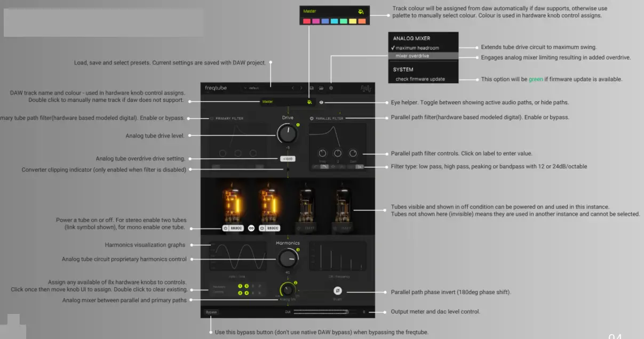The width and height of the screenshot is (644, 339).
Task: Enable the Primary Filter power button
Action: tap(212, 118)
